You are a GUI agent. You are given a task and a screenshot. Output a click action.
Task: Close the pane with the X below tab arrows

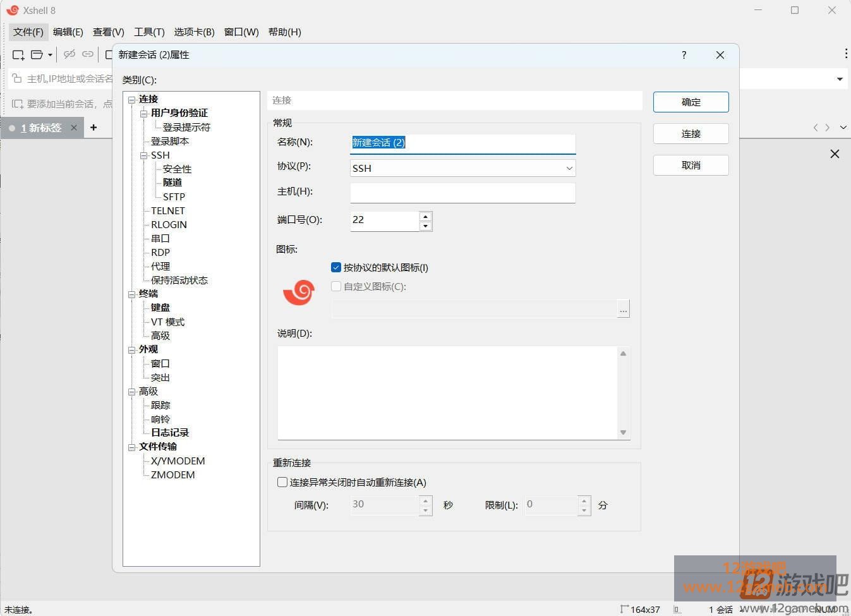(x=835, y=154)
